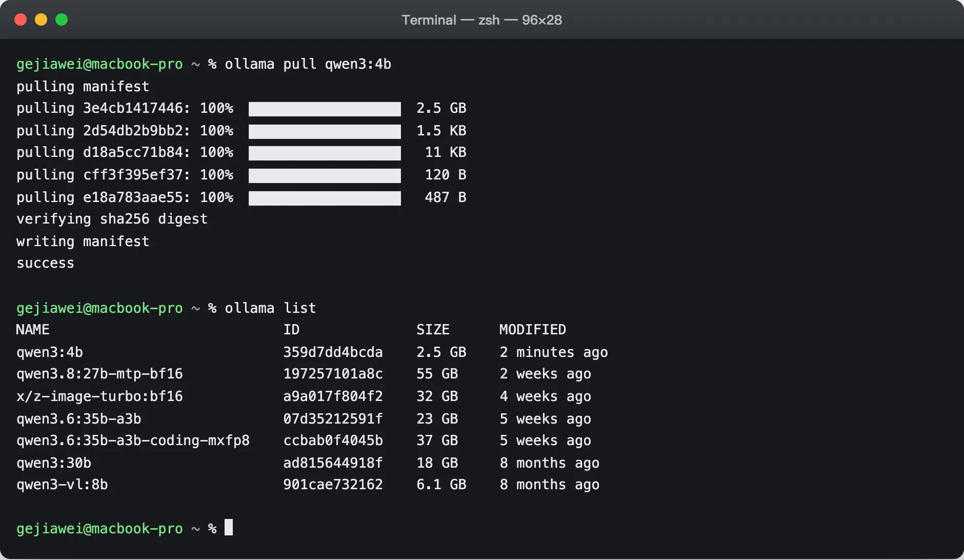Image resolution: width=964 pixels, height=560 pixels.
Task: Click the '4 weeks ago' modified value
Action: (x=545, y=396)
